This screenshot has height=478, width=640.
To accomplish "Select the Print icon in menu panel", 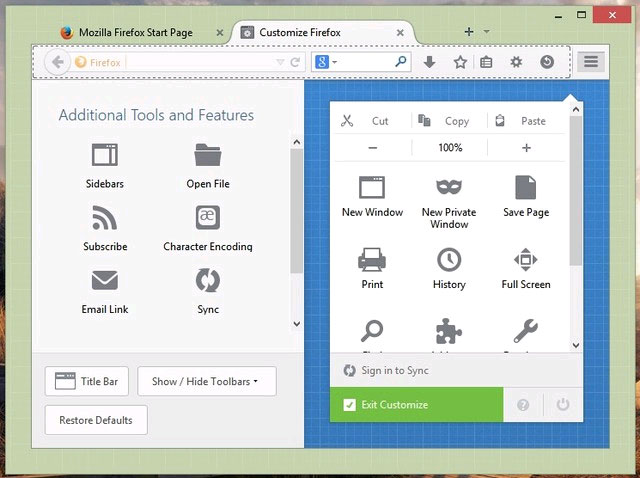I will 372,260.
